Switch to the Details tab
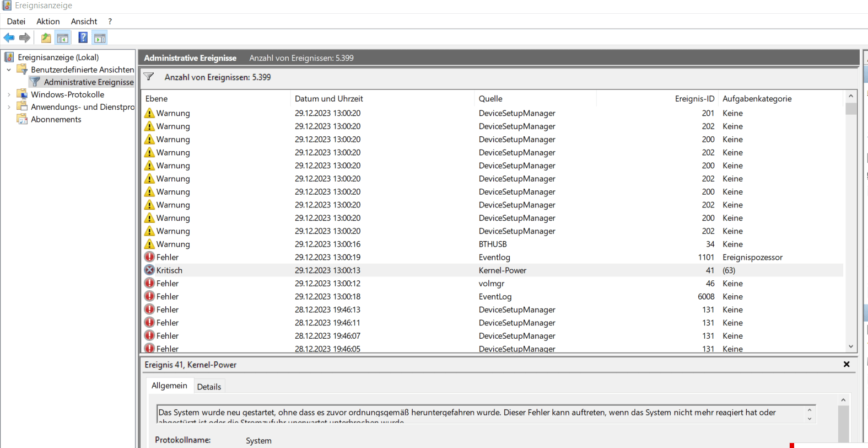 209,387
